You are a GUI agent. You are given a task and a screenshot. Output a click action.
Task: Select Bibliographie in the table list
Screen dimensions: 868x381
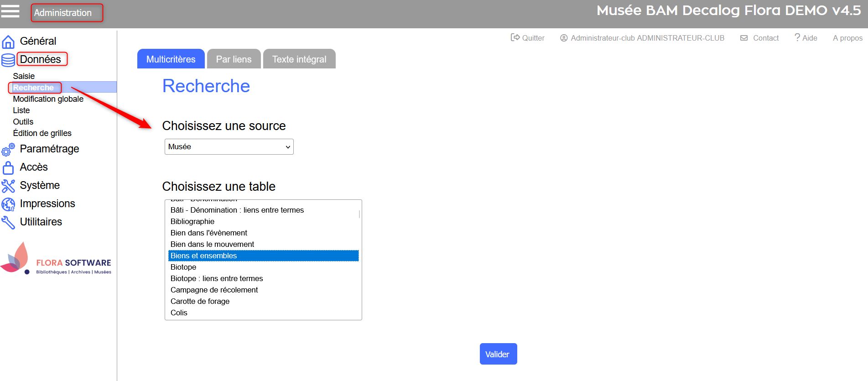pyautogui.click(x=192, y=221)
